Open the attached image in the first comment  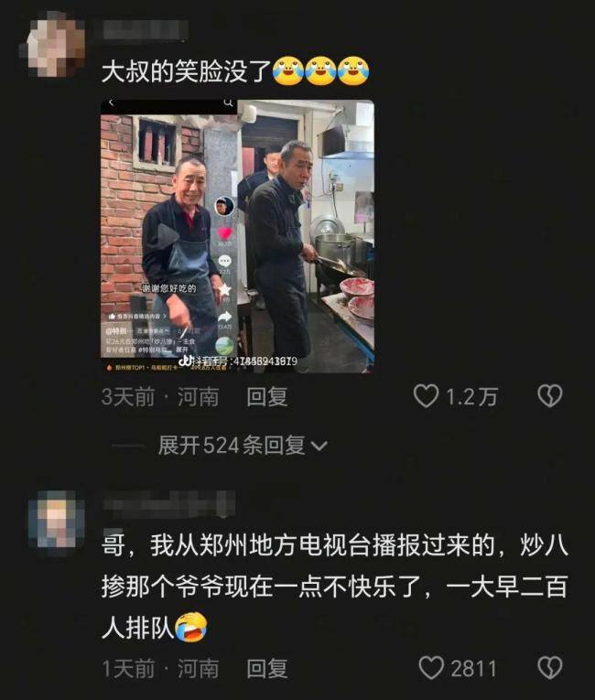(x=237, y=236)
